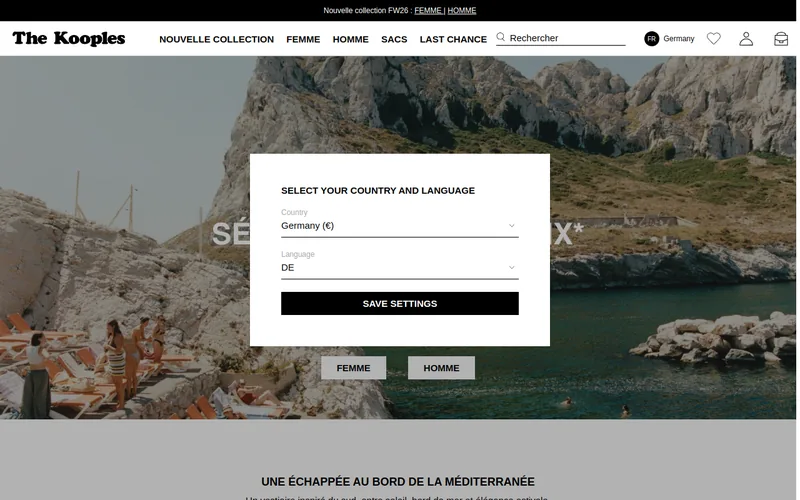
Task: Click the Save Settings button
Action: 401,304
